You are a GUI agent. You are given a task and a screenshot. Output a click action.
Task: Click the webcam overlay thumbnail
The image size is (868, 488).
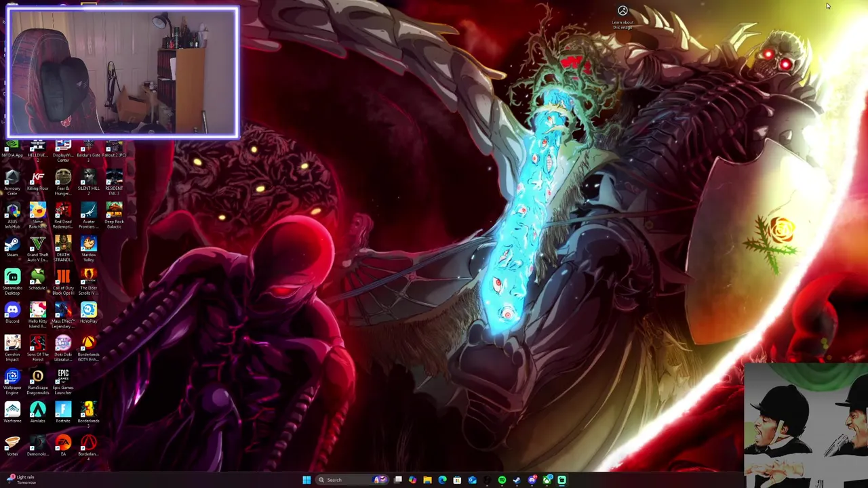[x=123, y=73]
